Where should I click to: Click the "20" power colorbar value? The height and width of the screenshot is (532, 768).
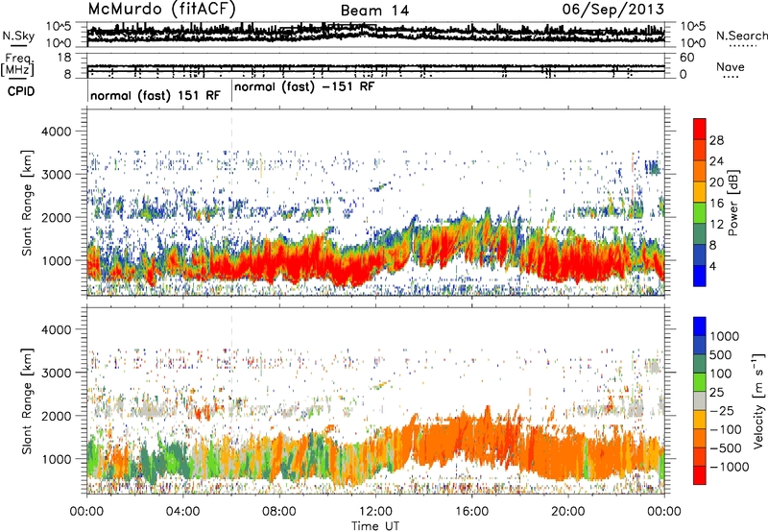[x=716, y=182]
